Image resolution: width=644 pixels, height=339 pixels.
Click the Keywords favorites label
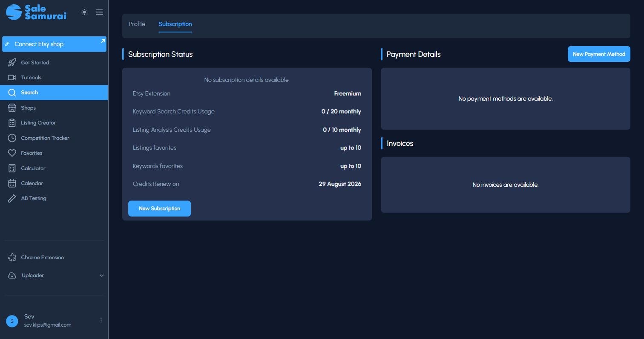pos(158,166)
